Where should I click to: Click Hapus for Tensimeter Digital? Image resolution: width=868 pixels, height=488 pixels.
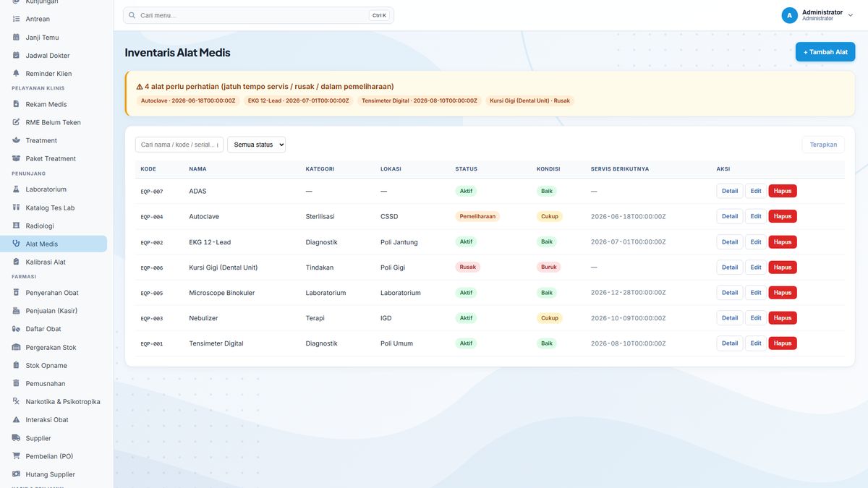tap(783, 343)
